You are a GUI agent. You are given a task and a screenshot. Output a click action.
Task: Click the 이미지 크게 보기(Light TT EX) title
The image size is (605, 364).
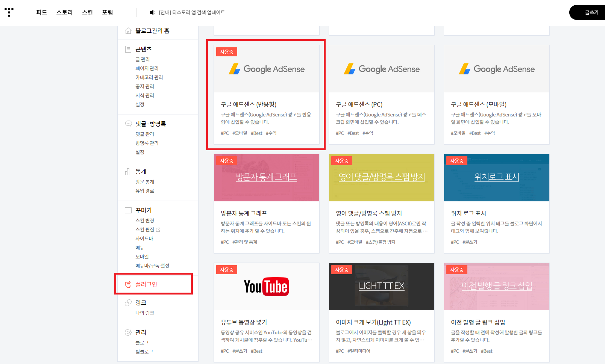coord(373,322)
